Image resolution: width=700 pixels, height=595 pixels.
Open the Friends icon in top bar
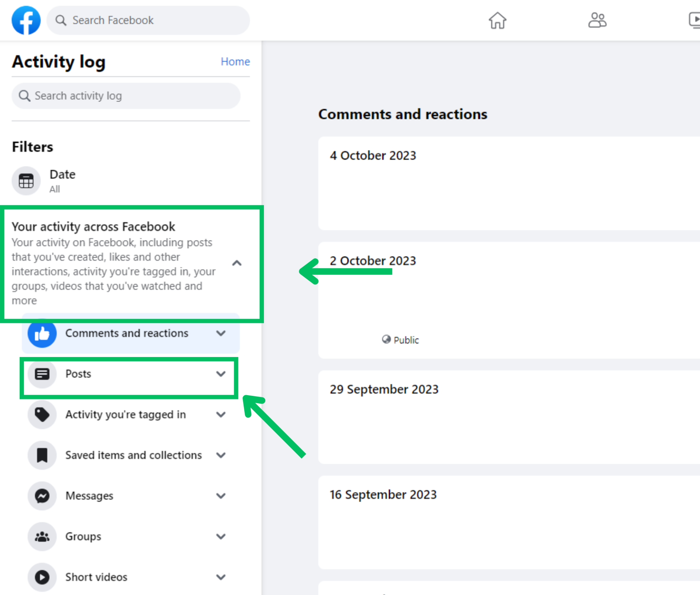597,20
